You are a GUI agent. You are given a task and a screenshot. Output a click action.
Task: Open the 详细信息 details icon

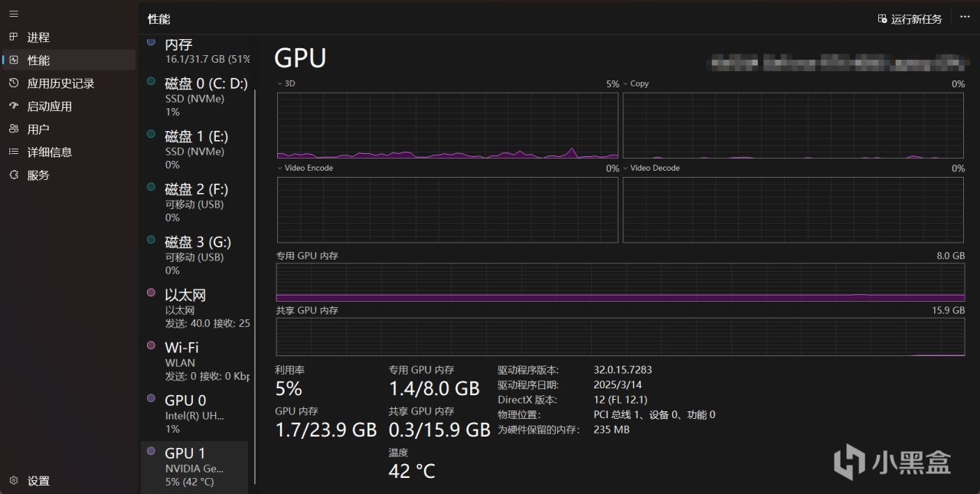[14, 152]
